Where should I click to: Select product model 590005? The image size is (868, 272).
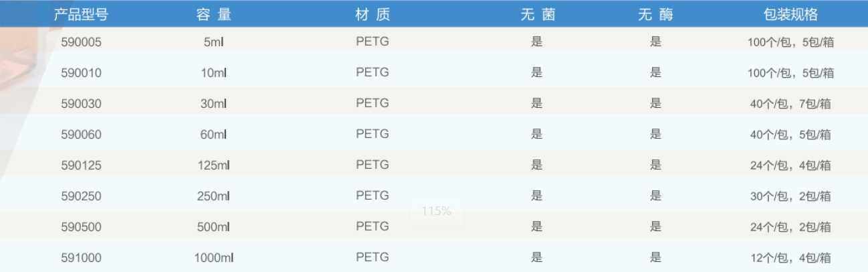[81, 42]
